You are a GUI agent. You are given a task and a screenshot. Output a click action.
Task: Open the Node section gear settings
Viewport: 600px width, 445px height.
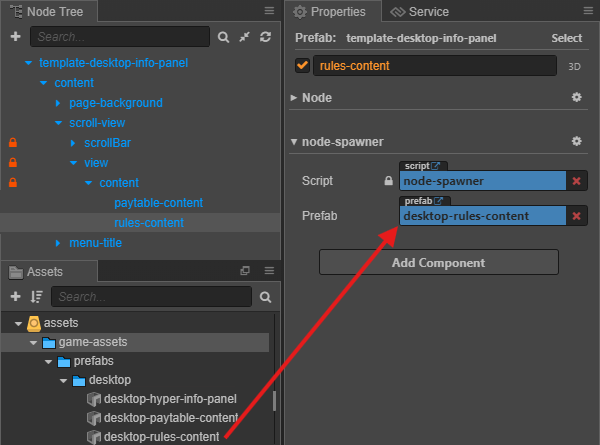click(x=577, y=97)
